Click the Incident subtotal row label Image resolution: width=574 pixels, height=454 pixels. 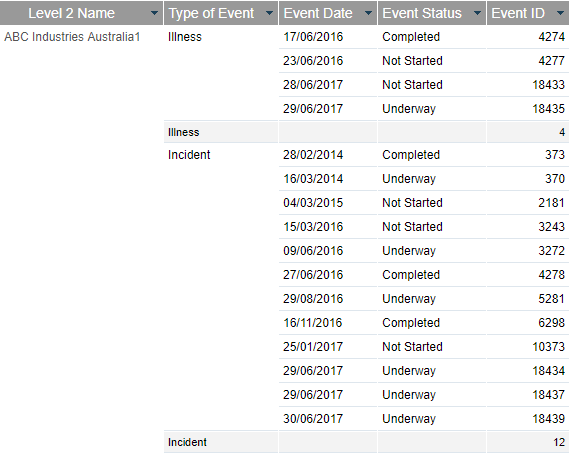pos(187,442)
